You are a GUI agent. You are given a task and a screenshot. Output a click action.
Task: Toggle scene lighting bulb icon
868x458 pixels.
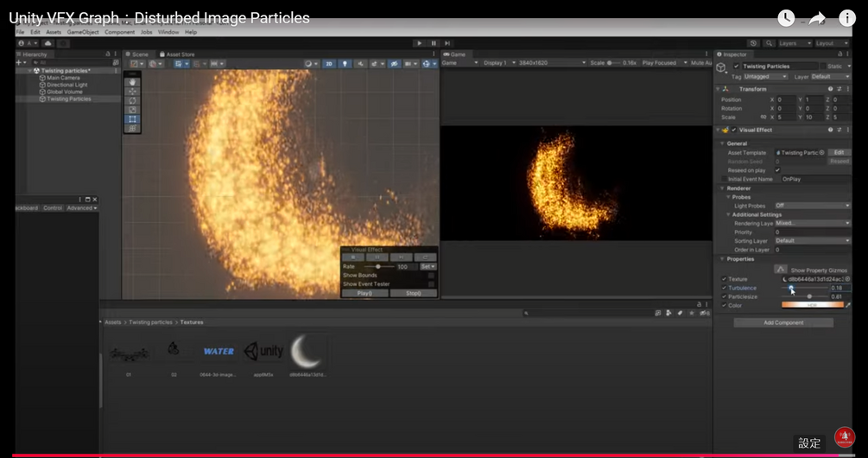[345, 64]
